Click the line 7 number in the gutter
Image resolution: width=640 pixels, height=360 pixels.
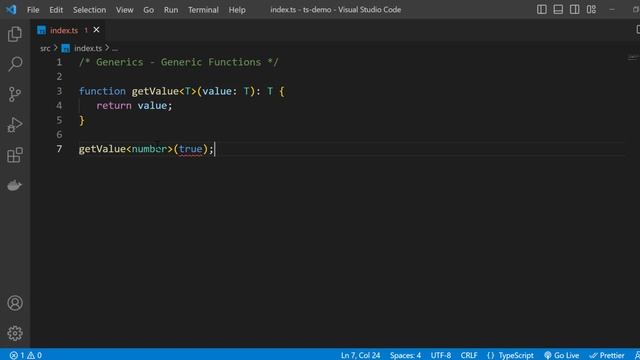(x=59, y=149)
